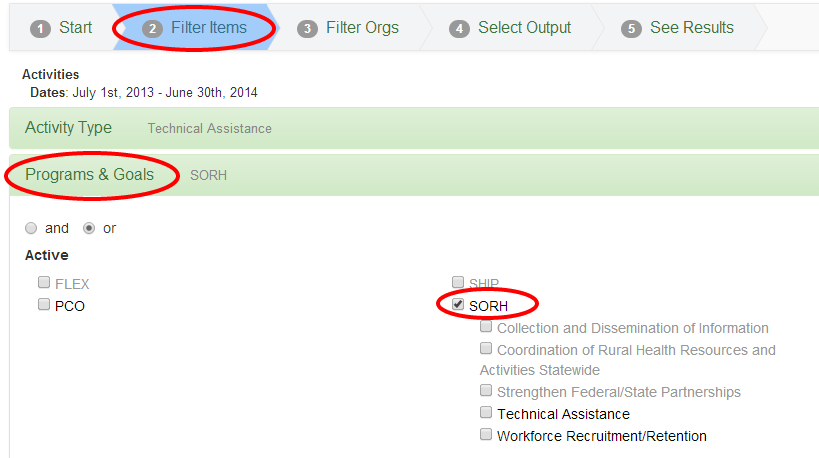Click the step 4 number badge
The width and height of the screenshot is (819, 458).
pyautogui.click(x=459, y=29)
